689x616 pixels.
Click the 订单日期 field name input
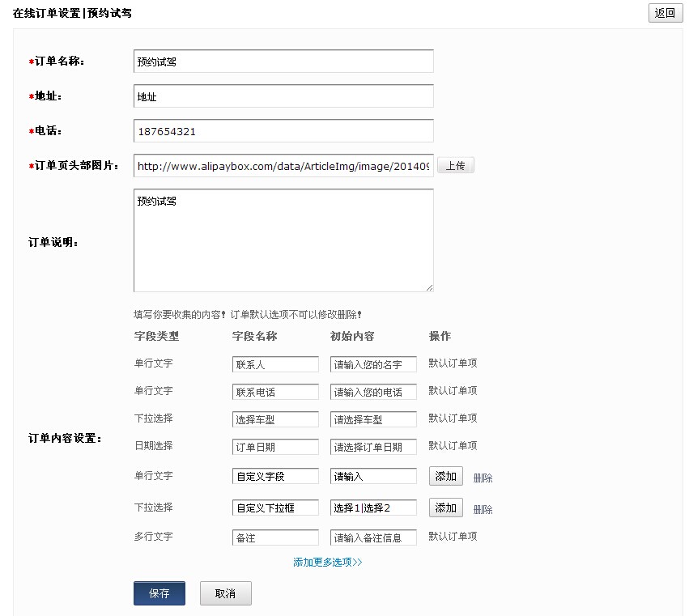(x=275, y=448)
